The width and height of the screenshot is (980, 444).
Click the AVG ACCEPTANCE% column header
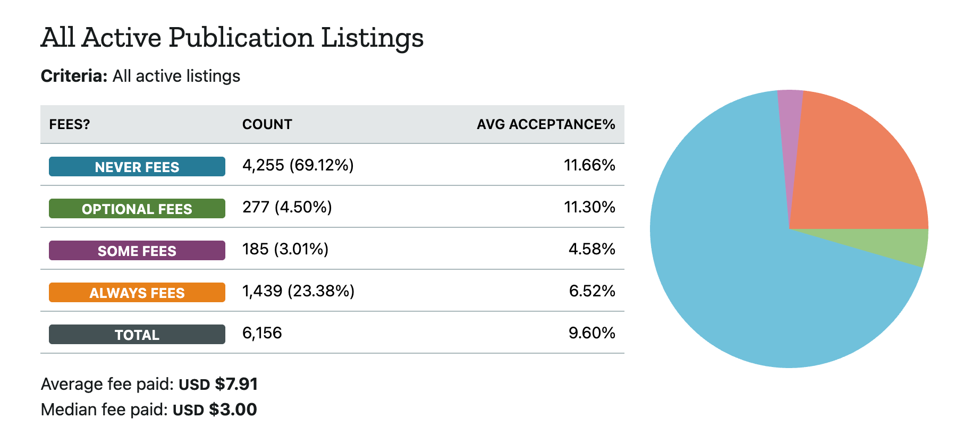(545, 124)
